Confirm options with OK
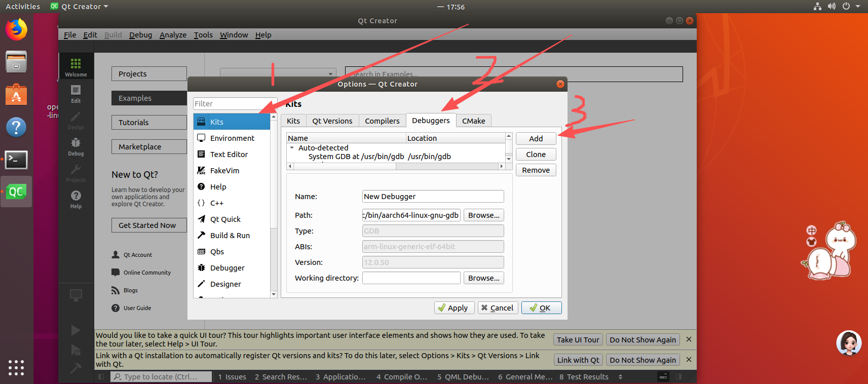This screenshot has height=384, width=868. tap(542, 308)
